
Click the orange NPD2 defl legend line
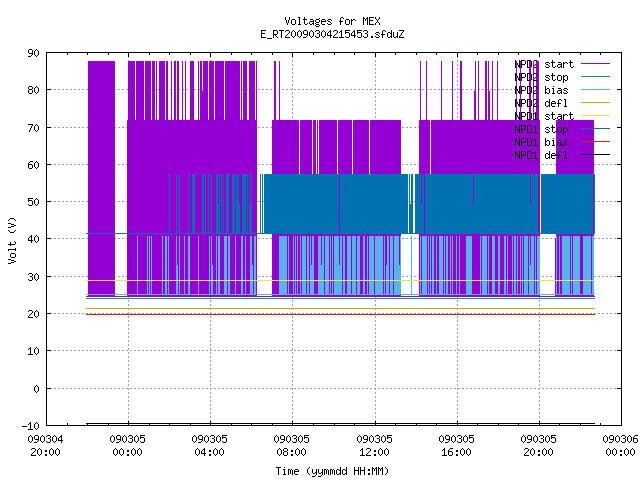[x=595, y=102]
